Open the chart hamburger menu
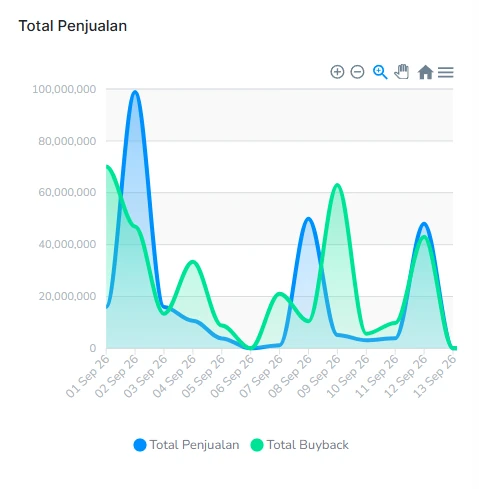 click(x=446, y=72)
